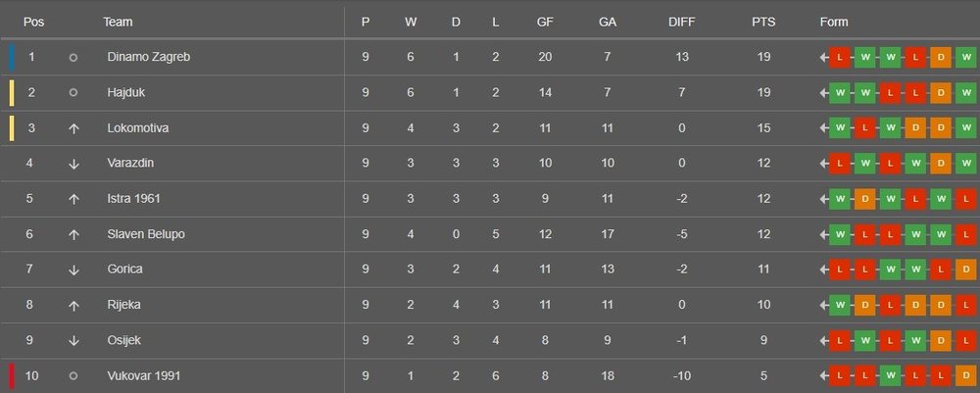Click Dinamo Zagreb's unchanged position circle icon
Viewport: 980px width, 393px height.
[73, 58]
